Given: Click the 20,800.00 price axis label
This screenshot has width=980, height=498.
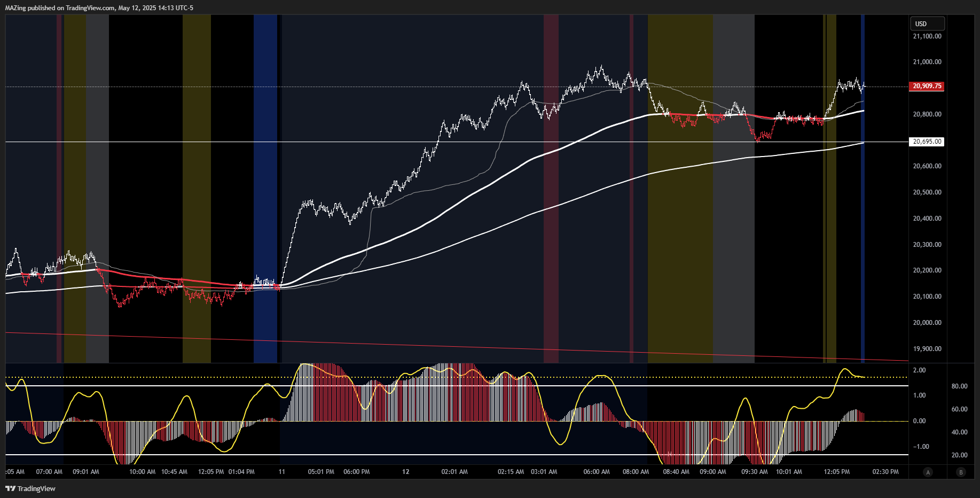Looking at the screenshot, I should (927, 114).
